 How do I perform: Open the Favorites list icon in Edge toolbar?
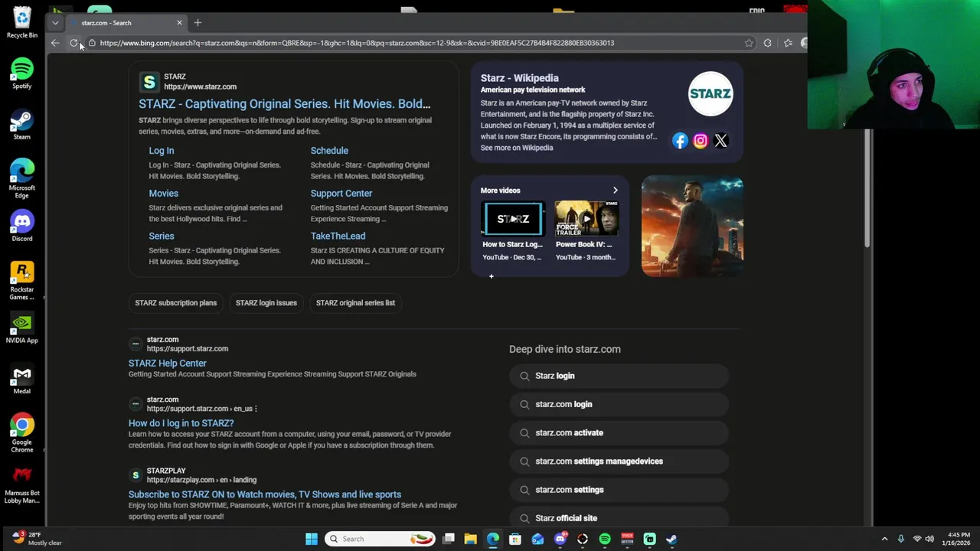(x=788, y=43)
